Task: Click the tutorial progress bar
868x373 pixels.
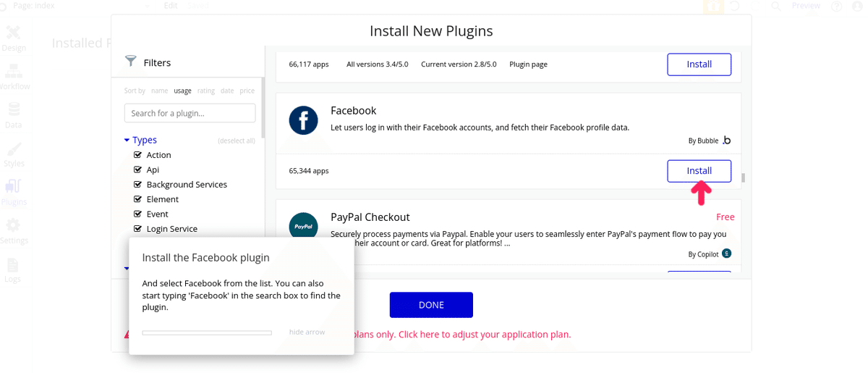Action: point(207,332)
